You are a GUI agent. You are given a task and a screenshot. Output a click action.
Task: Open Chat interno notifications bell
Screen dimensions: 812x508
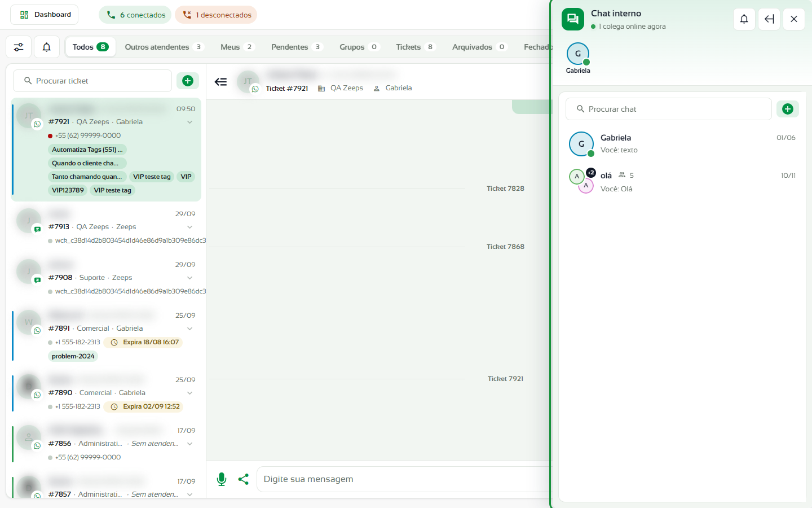pos(744,19)
